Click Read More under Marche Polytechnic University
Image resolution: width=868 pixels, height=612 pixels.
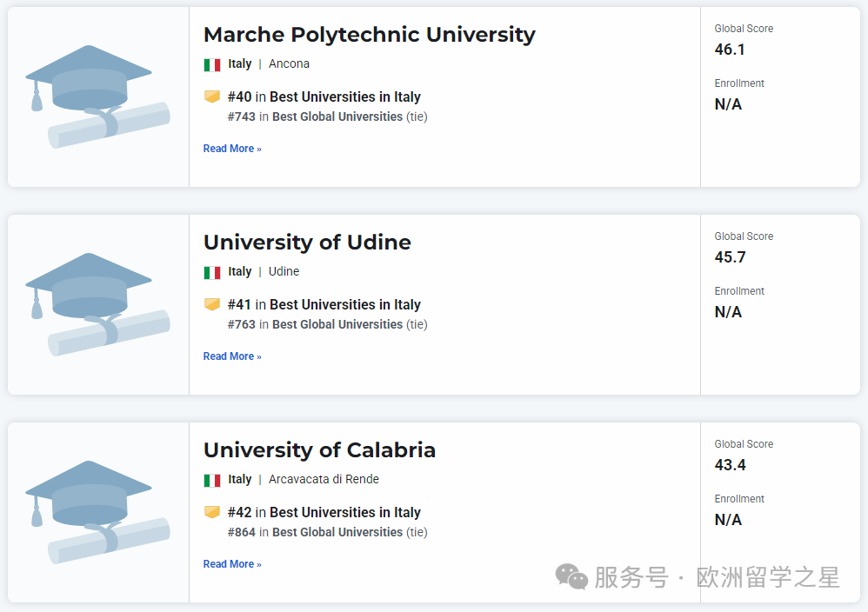[x=232, y=149]
